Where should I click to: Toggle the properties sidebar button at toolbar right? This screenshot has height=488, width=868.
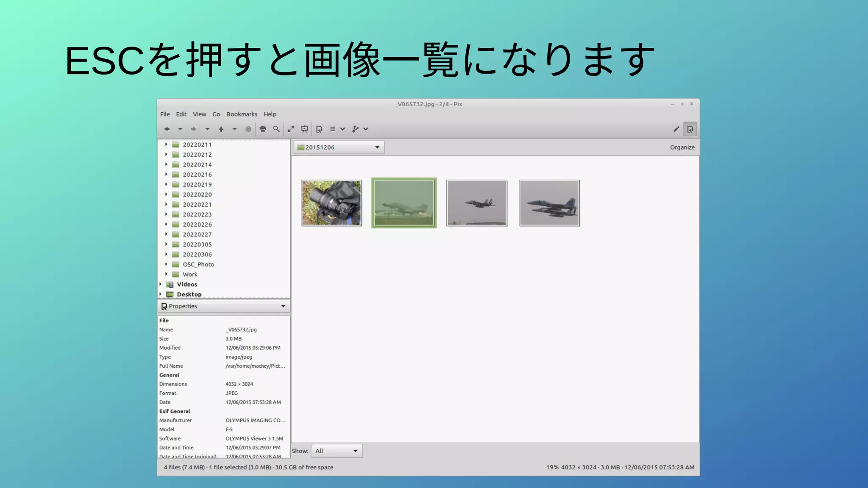point(690,129)
